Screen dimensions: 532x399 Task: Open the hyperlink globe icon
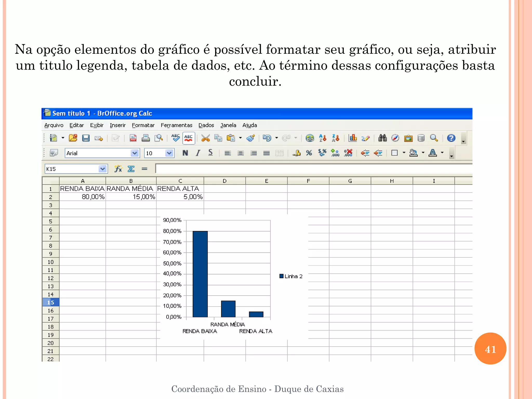(x=310, y=138)
